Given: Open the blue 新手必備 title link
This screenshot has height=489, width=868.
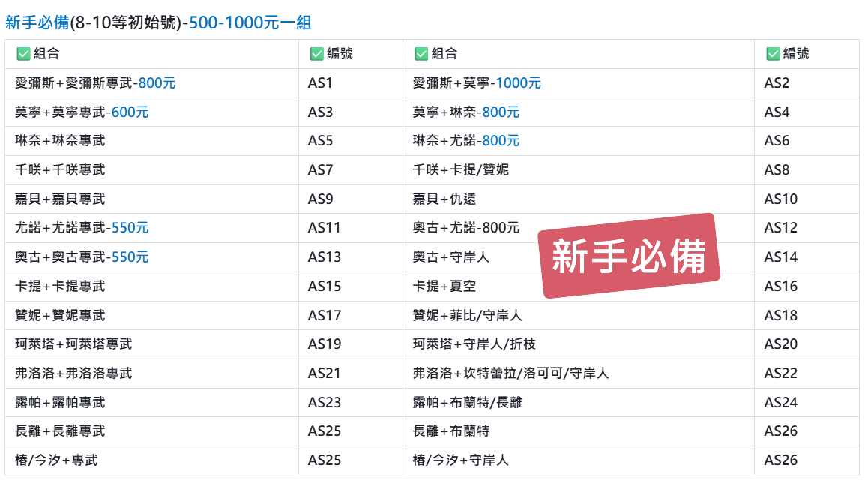Looking at the screenshot, I should pyautogui.click(x=37, y=22).
